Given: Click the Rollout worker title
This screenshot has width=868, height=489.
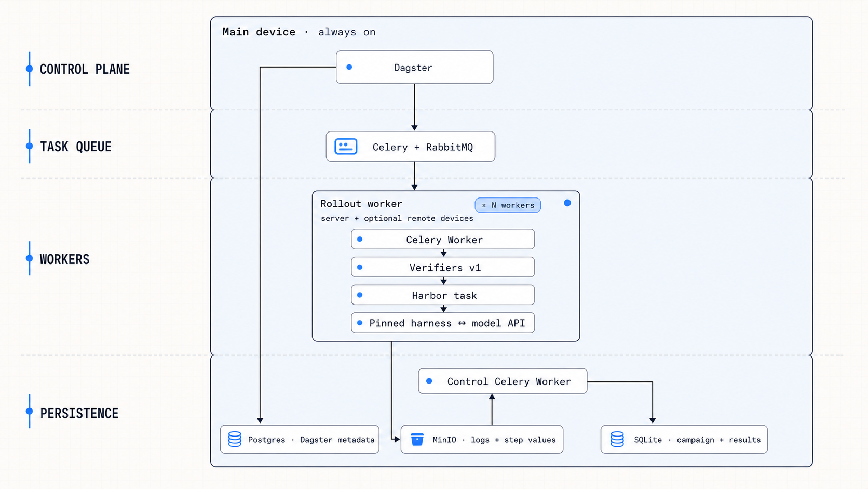Looking at the screenshot, I should coord(361,204).
